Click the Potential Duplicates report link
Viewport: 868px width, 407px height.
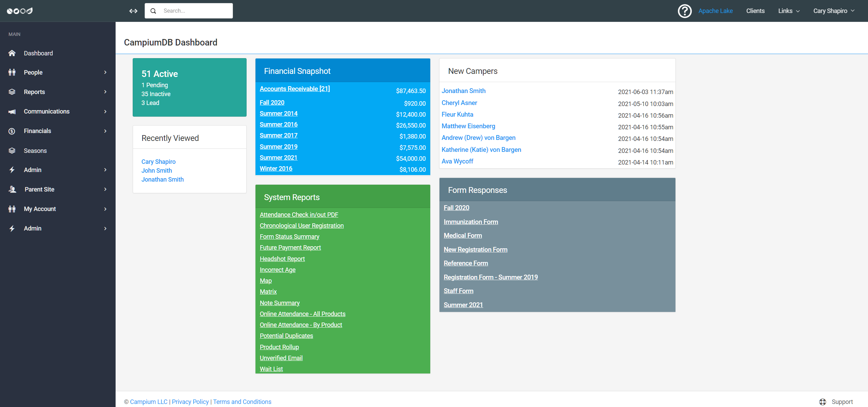click(286, 336)
